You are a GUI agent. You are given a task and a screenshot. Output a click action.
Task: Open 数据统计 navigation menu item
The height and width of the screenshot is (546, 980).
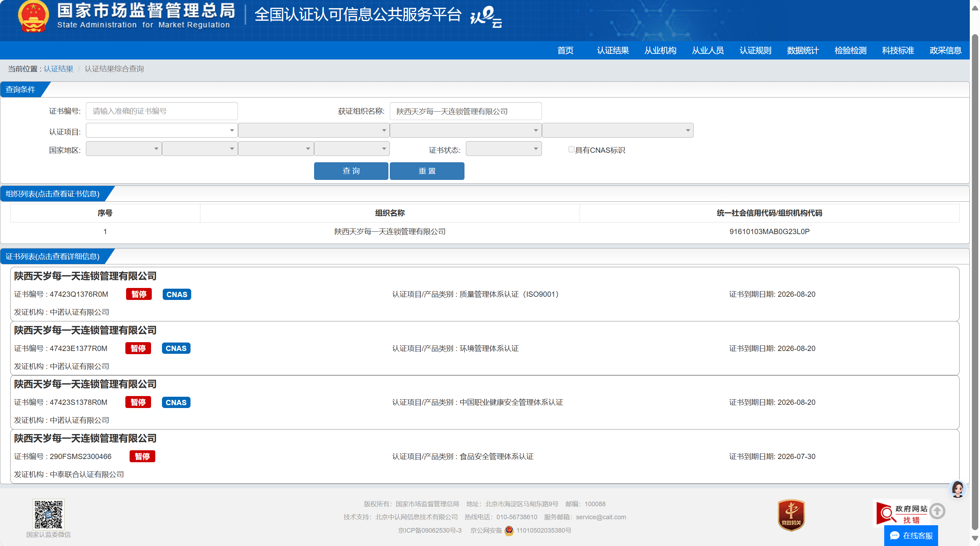tap(803, 50)
